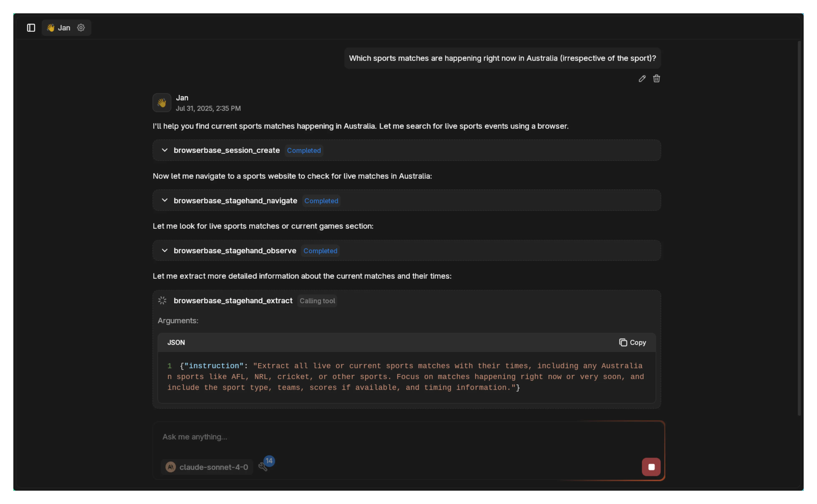Viewport: 817px width, 504px height.
Task: Expand browserbase_stagehand_navigate details
Action: point(165,200)
